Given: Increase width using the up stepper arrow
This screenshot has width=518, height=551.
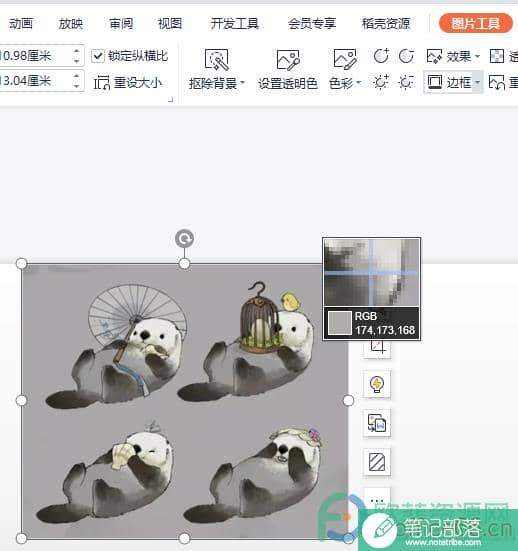Looking at the screenshot, I should (76, 76).
